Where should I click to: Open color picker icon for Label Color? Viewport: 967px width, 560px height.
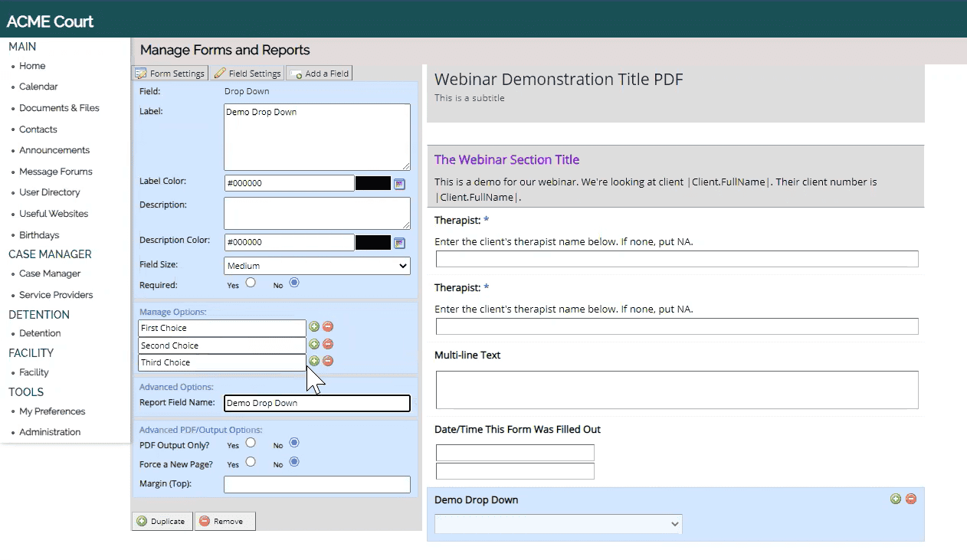pos(399,184)
